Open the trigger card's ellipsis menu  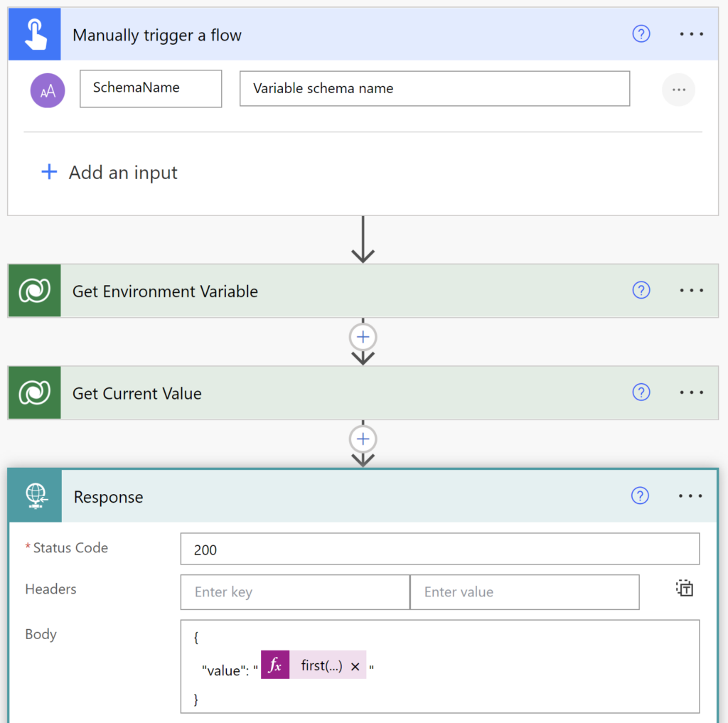tap(691, 34)
